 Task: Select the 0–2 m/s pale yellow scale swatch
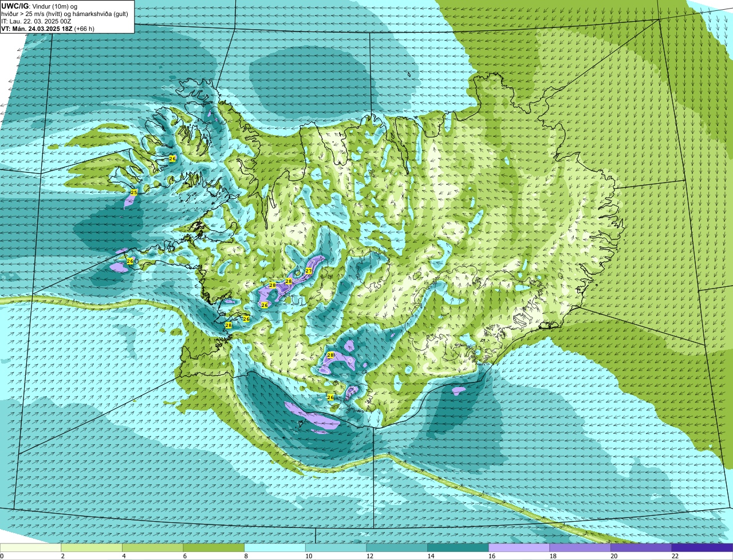[30, 548]
